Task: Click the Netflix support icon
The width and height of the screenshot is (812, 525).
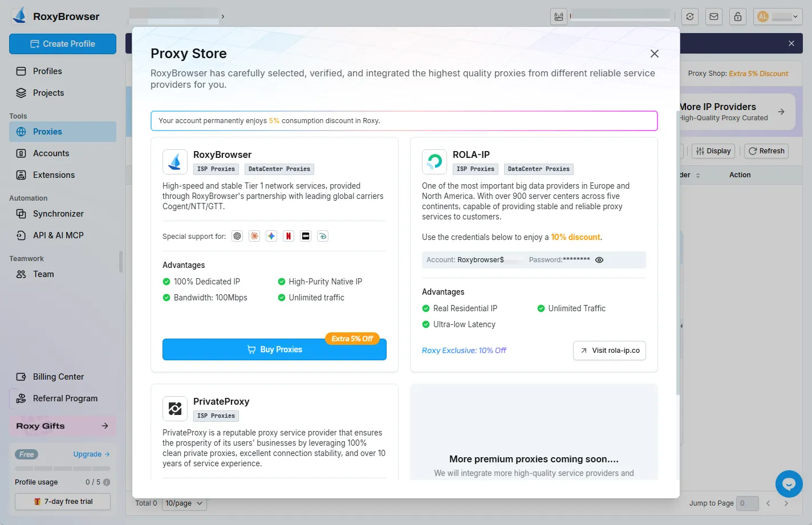Action: point(289,235)
